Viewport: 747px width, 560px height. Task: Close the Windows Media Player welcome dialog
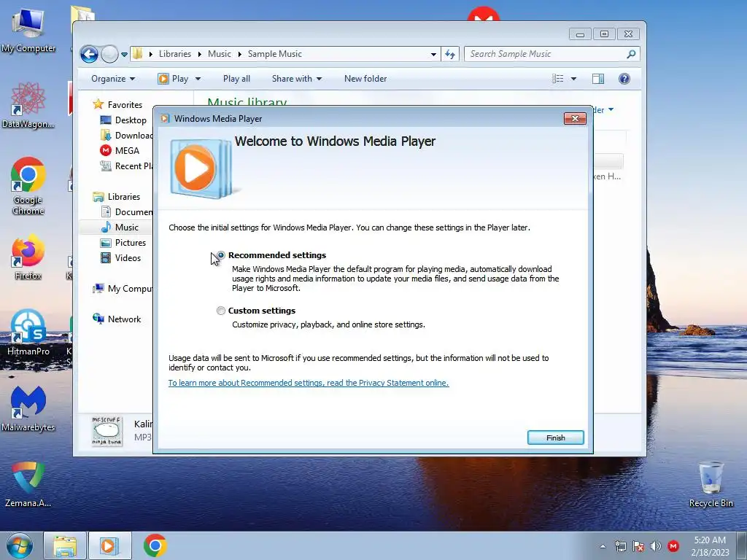(575, 119)
